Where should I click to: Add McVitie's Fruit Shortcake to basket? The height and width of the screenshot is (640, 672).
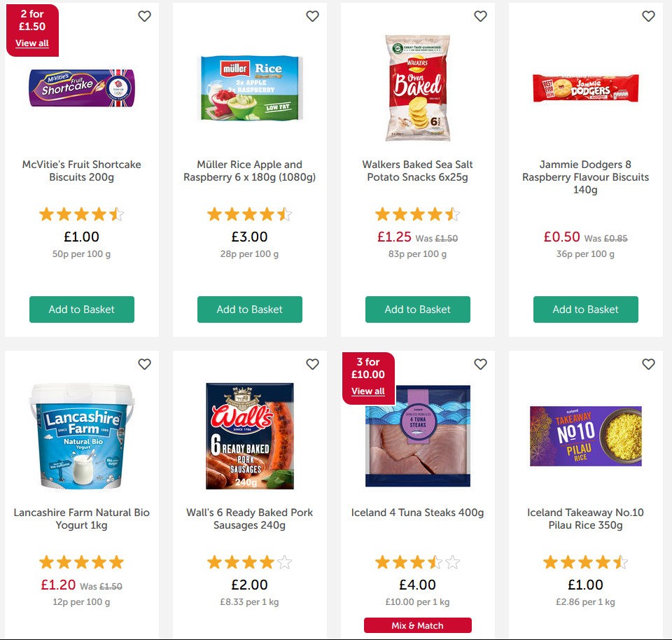[x=81, y=309]
